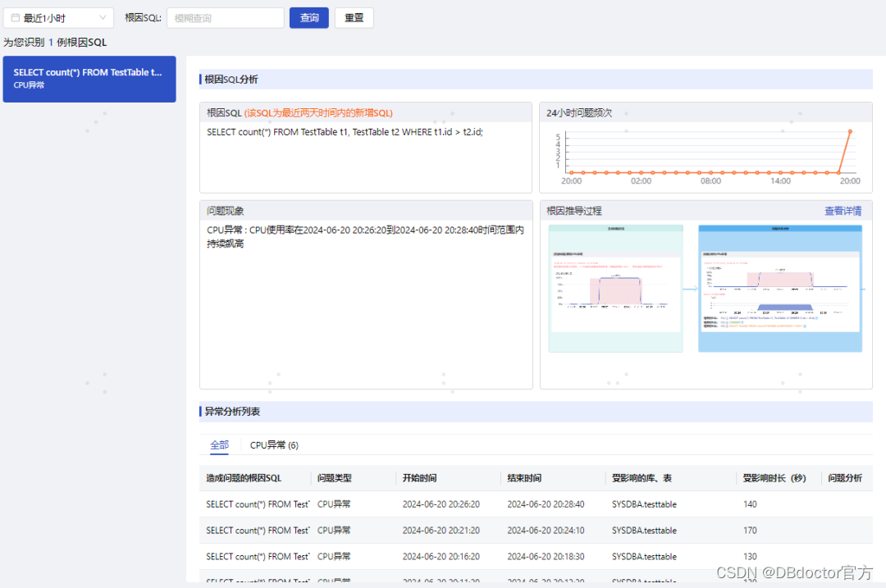Viewport: 886px width, 588px height.
Task: Expand the time range dropdown arrow
Action: [x=103, y=18]
